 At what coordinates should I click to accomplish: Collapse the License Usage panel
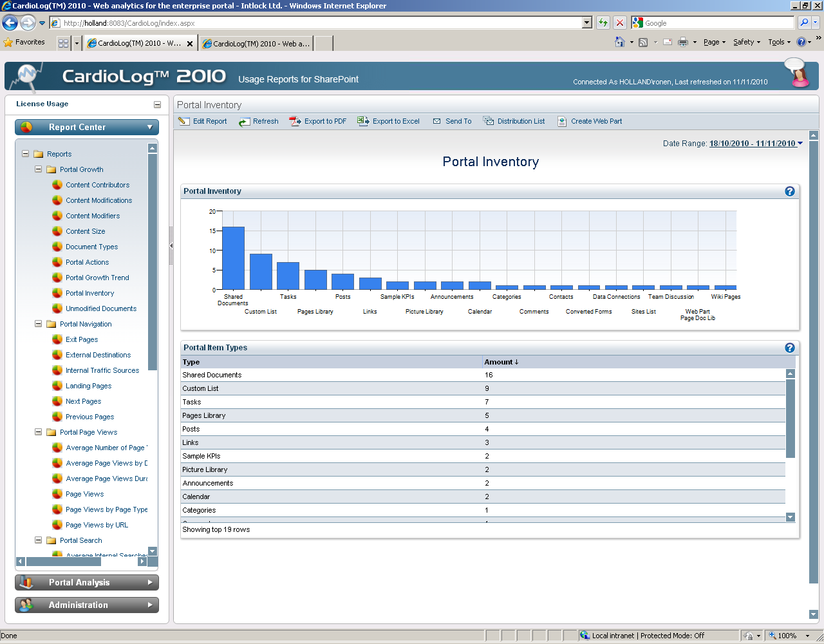click(157, 104)
